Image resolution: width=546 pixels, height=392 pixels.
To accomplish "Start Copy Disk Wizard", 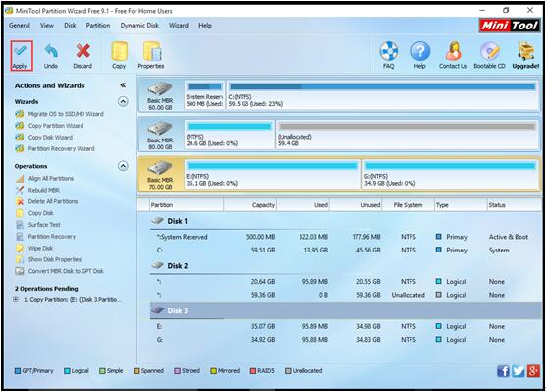I will pos(44,138).
